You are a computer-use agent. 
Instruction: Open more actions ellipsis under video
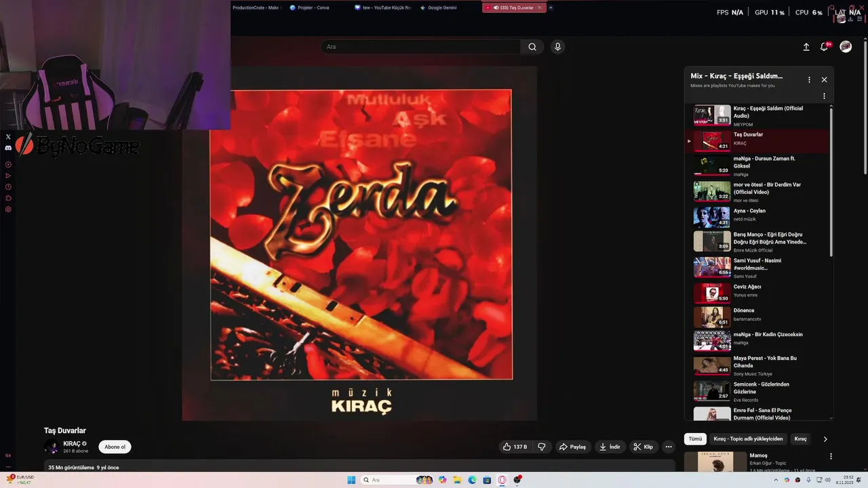pyautogui.click(x=669, y=447)
